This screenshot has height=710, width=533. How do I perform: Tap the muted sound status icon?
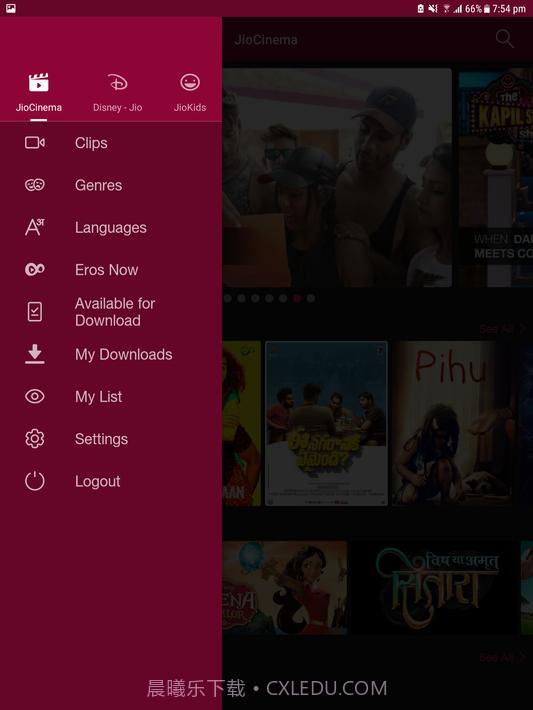coord(433,9)
